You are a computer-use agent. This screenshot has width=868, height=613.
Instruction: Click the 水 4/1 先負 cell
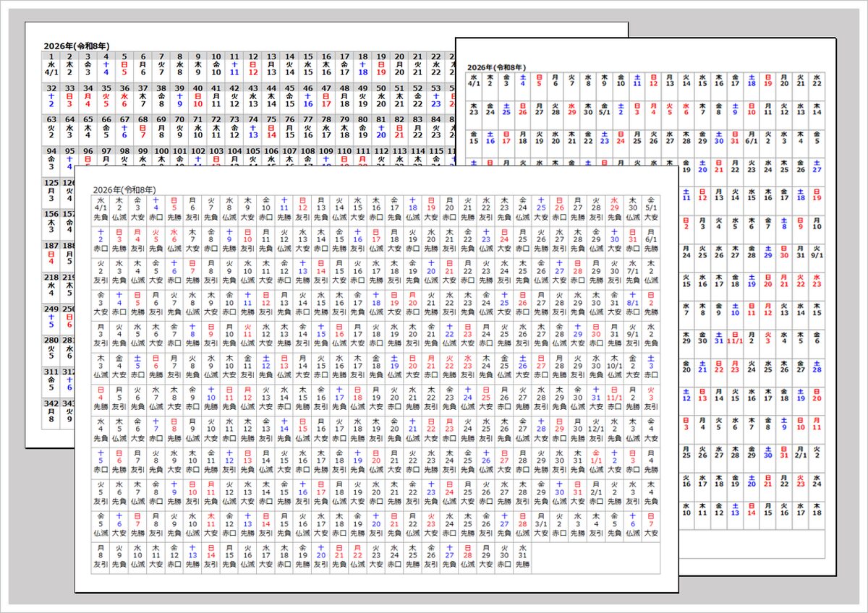click(101, 208)
